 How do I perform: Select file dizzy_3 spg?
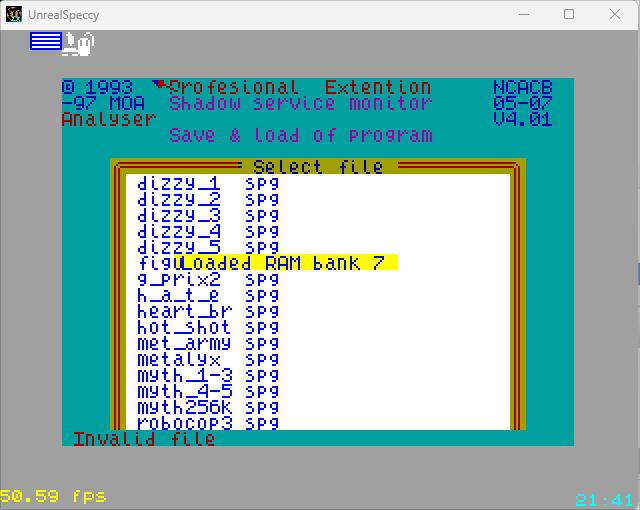pos(208,215)
